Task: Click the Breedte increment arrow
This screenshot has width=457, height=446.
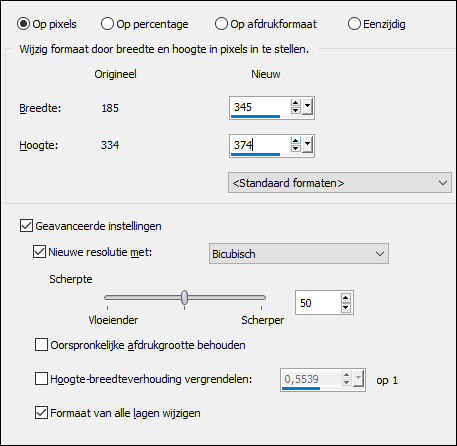Action: pyautogui.click(x=295, y=103)
